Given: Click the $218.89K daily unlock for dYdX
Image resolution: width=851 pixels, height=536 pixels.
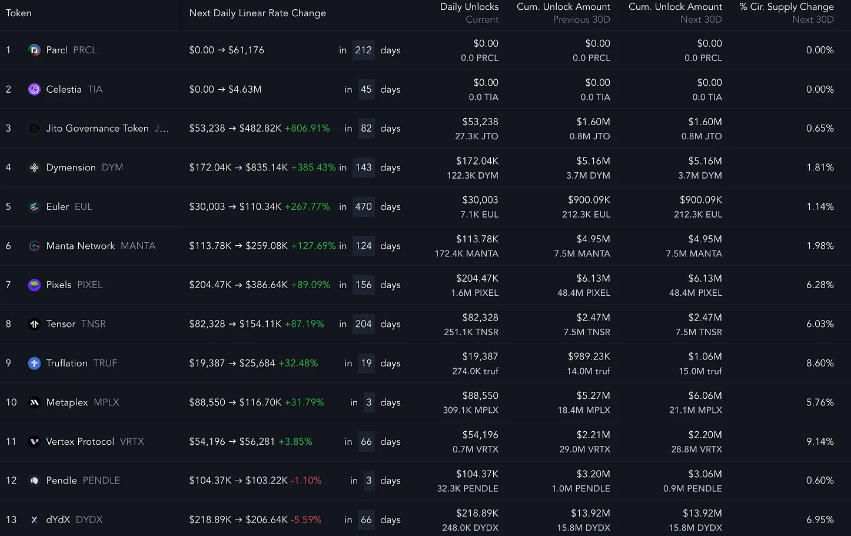Looking at the screenshot, I should point(477,513).
